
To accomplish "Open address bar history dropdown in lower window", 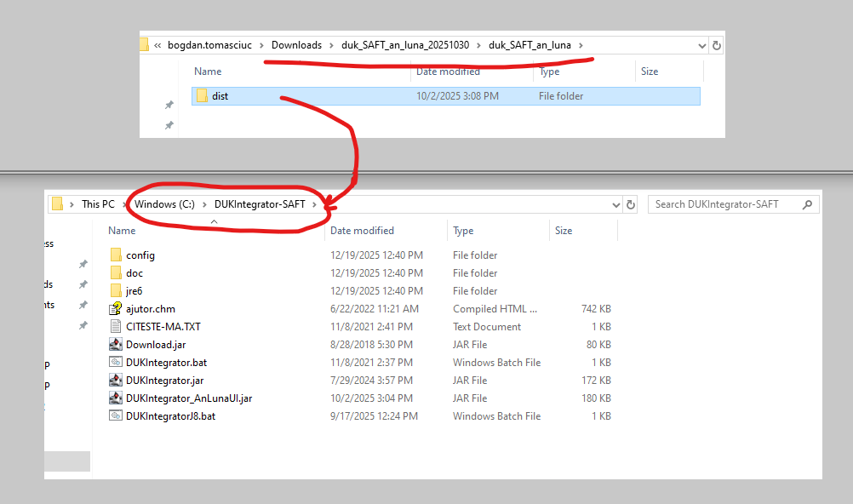I will point(616,204).
